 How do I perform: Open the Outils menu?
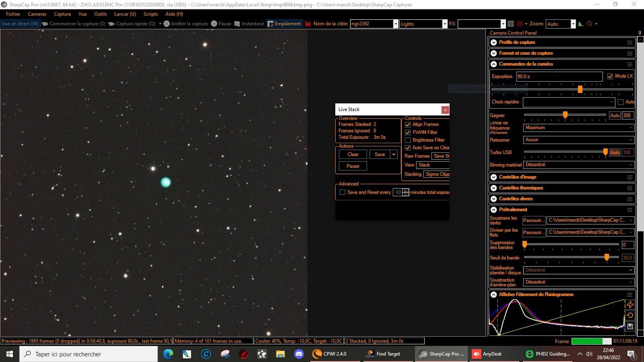pos(100,14)
